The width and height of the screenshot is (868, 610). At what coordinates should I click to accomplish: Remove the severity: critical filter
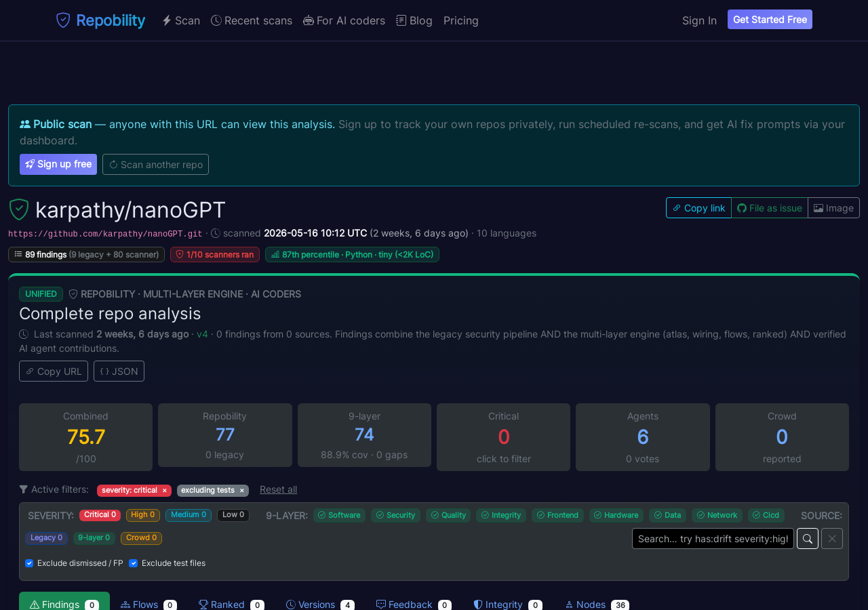coord(164,491)
